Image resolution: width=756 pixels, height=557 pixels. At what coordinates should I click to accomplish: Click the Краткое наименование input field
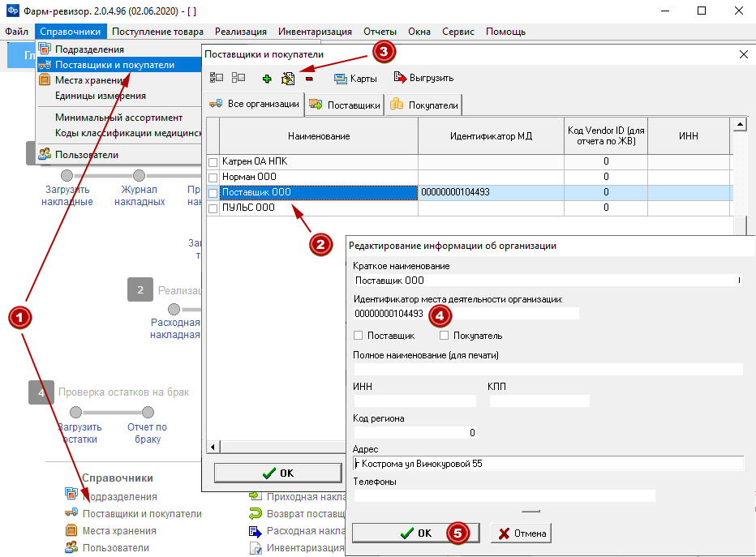(547, 281)
